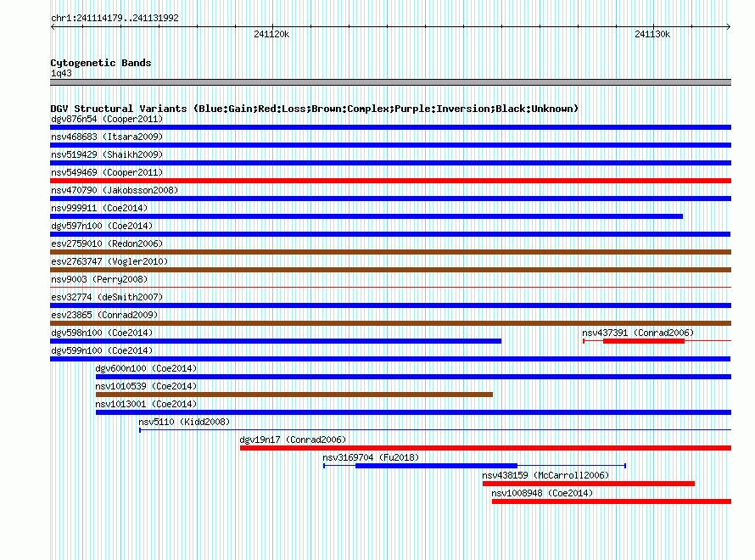This screenshot has width=755, height=560.
Task: Click dgv597n100 (Coe2014) label
Action: [102, 226]
